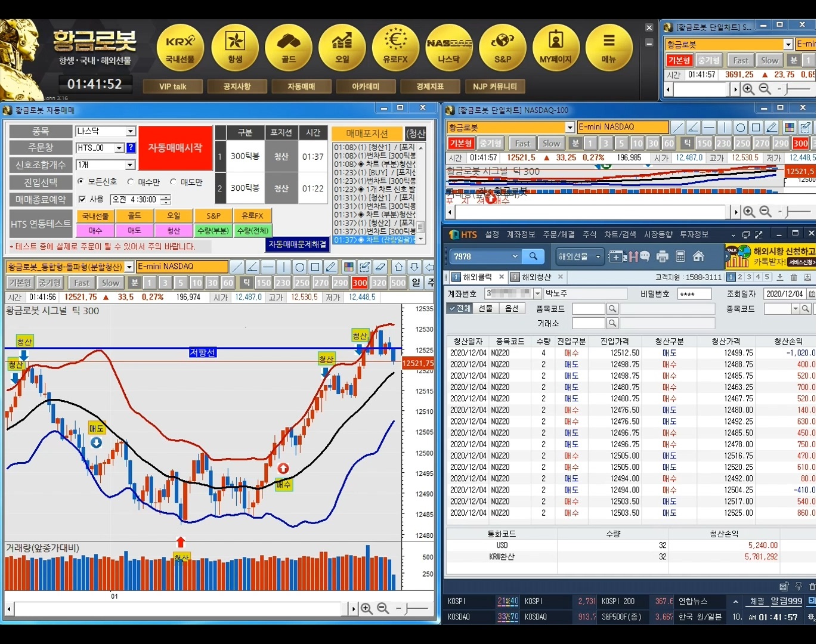Image resolution: width=817 pixels, height=644 pixels.
Task: Open the KRX 국내선물 gold button
Action: click(180, 48)
